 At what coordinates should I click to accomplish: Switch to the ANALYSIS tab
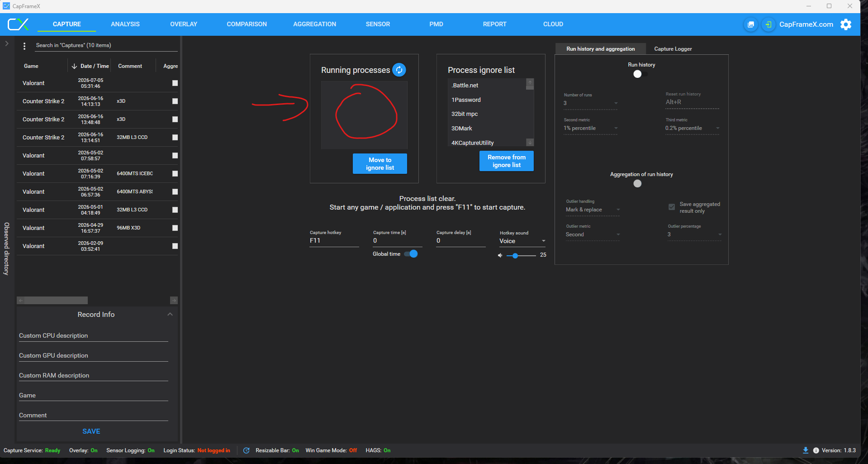coord(125,24)
